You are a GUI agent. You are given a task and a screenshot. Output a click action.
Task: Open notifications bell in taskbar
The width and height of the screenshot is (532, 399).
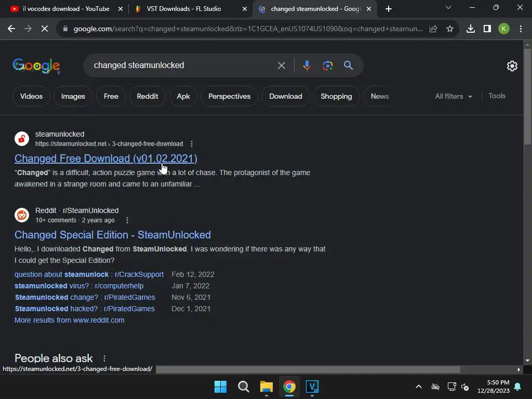(x=518, y=387)
